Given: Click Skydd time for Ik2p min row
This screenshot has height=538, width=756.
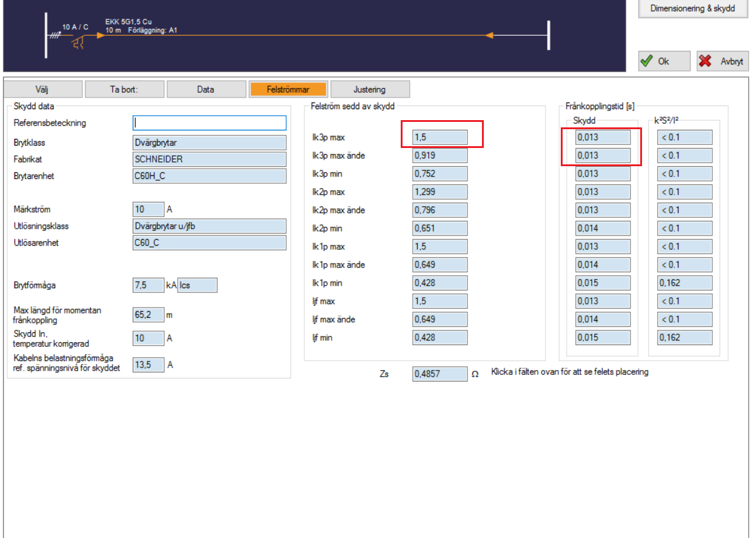Looking at the screenshot, I should click(603, 228).
